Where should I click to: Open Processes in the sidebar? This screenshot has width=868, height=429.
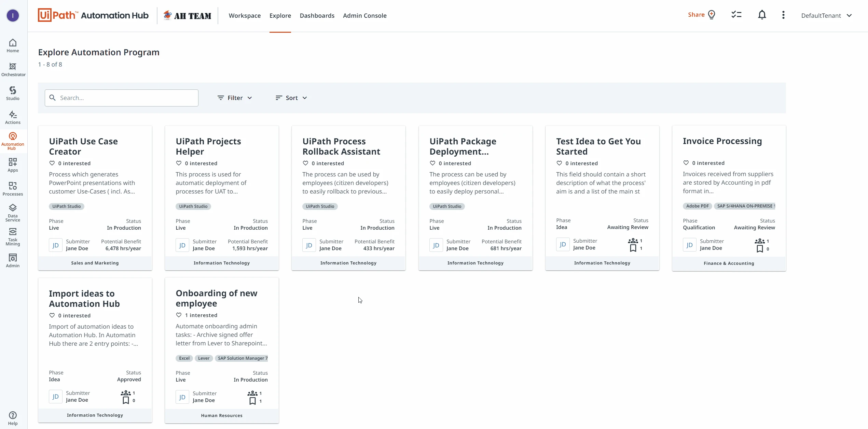coord(13,189)
